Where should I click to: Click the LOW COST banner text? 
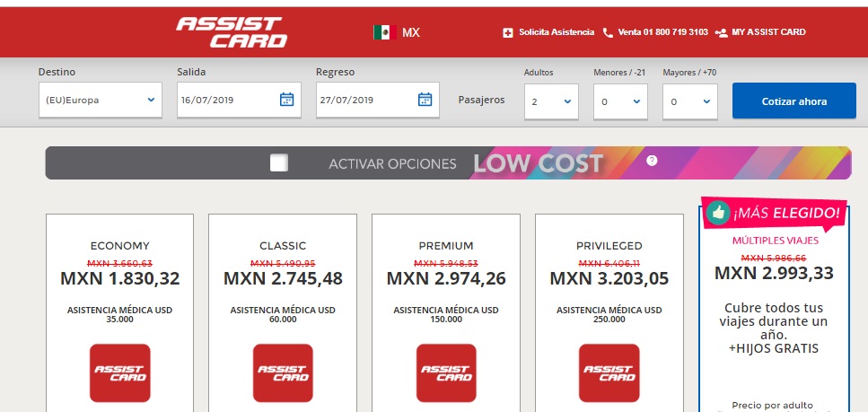538,163
